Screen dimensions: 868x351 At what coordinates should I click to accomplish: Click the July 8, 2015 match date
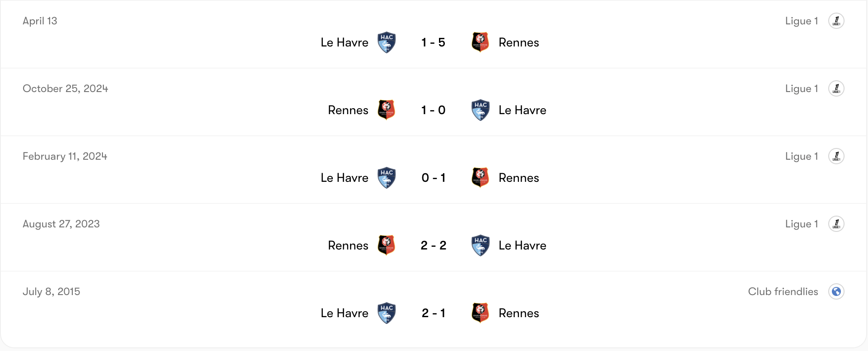point(51,291)
